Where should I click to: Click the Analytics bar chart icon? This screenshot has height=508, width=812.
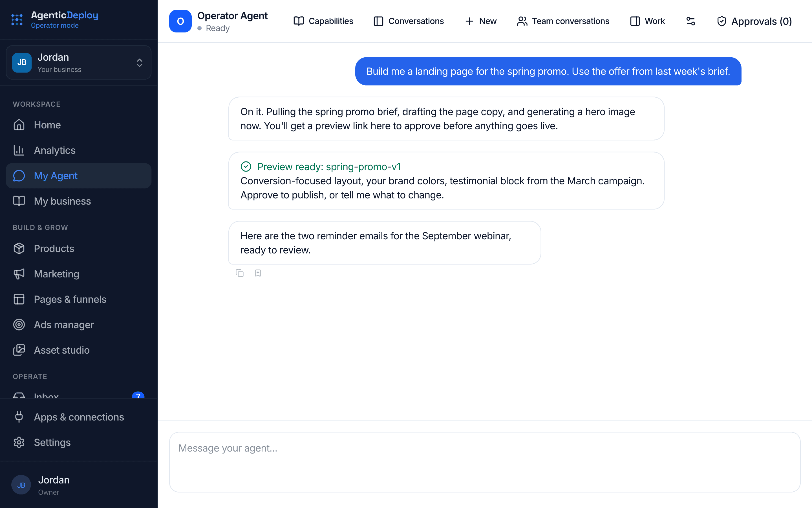pos(19,150)
